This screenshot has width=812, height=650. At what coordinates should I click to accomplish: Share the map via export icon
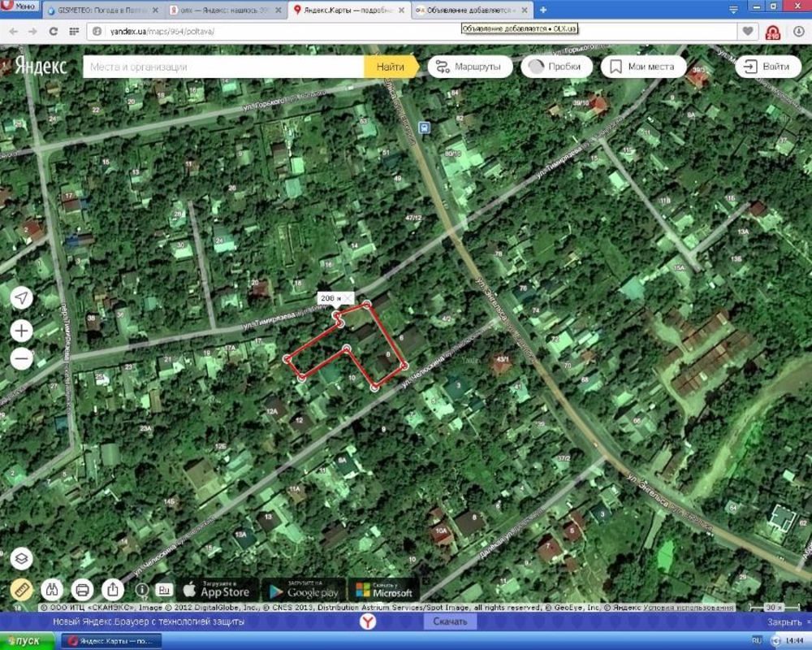point(113,589)
